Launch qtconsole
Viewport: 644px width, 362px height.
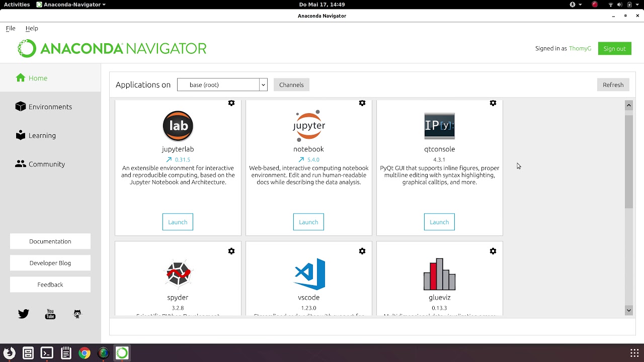coord(439,222)
